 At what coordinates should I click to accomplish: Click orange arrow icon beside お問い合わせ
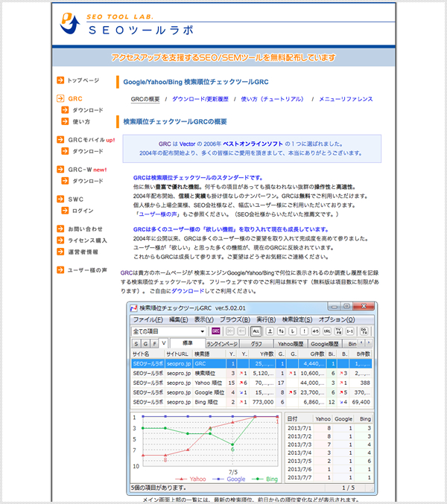click(60, 229)
